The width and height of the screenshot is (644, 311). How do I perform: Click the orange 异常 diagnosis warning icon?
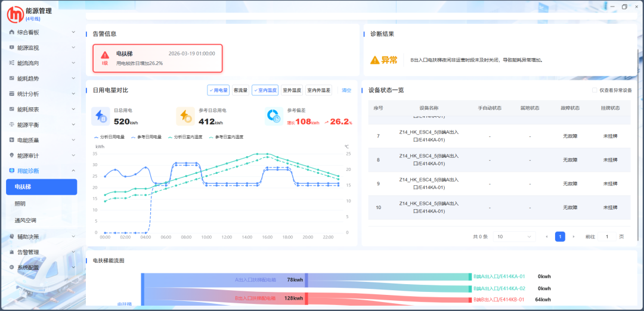pyautogui.click(x=375, y=60)
